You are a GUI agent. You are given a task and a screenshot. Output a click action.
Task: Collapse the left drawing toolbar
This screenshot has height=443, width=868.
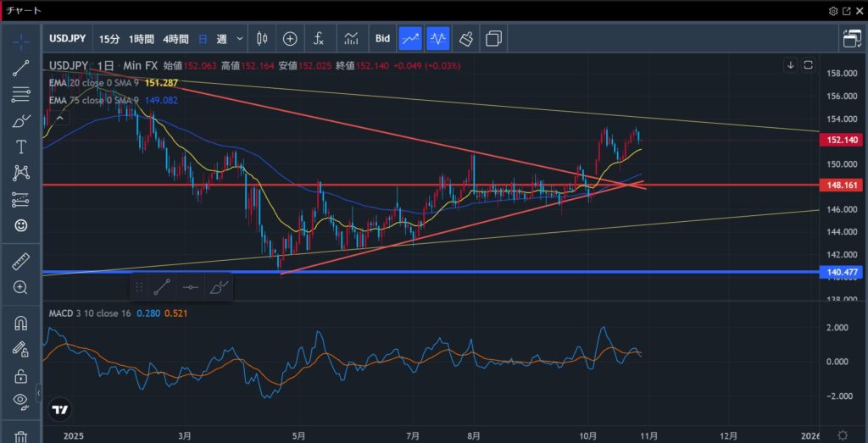click(39, 396)
